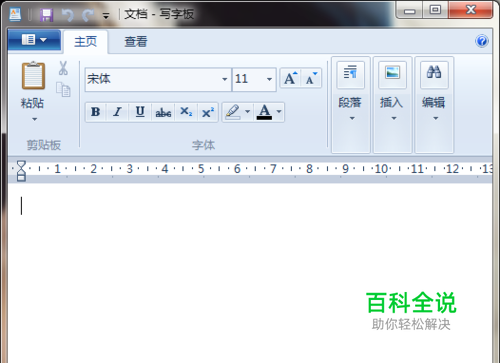This screenshot has width=500, height=363.
Task: Decrease font size with the shrink font icon
Action: click(x=311, y=78)
